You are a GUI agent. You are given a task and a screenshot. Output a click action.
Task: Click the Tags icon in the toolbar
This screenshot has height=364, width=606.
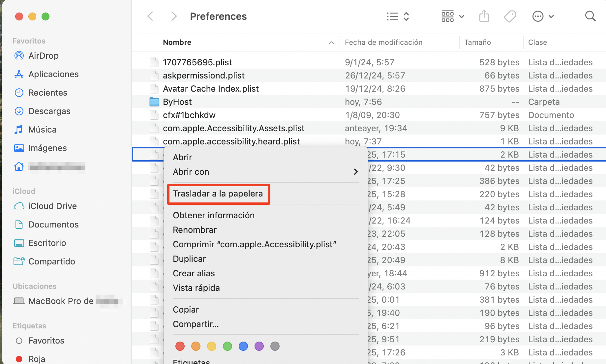point(509,16)
